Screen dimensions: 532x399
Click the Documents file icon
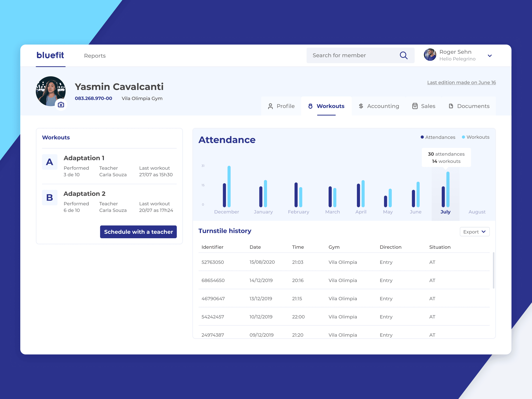[x=451, y=106]
